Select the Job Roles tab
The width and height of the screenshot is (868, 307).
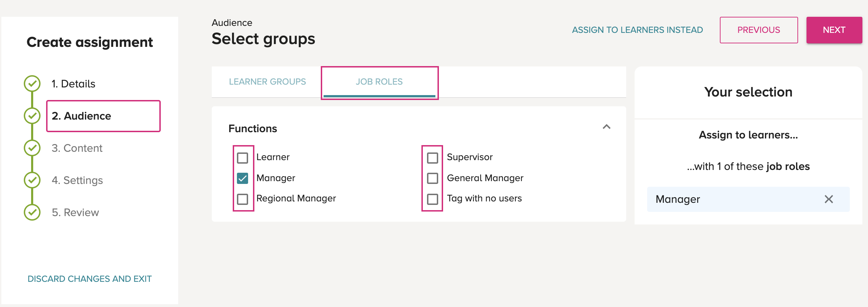379,82
